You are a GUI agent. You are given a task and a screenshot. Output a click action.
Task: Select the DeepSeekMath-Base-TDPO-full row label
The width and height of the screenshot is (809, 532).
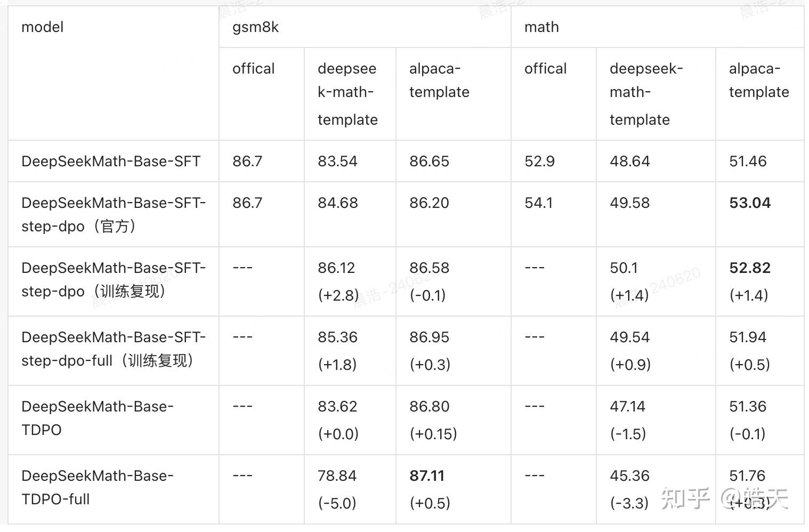pyautogui.click(x=97, y=487)
